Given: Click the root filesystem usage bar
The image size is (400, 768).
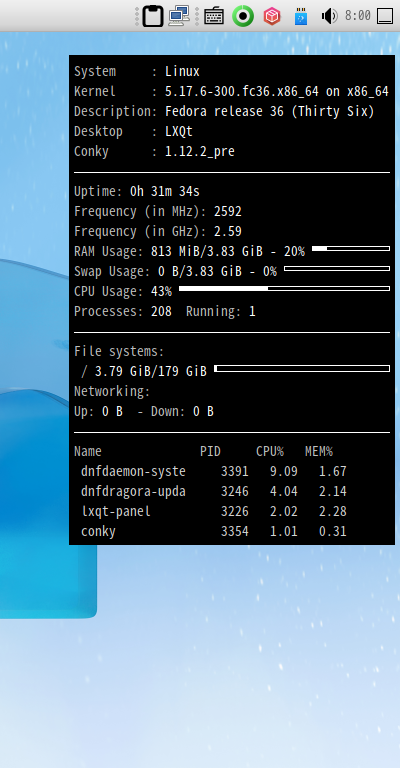Looking at the screenshot, I should click(302, 368).
